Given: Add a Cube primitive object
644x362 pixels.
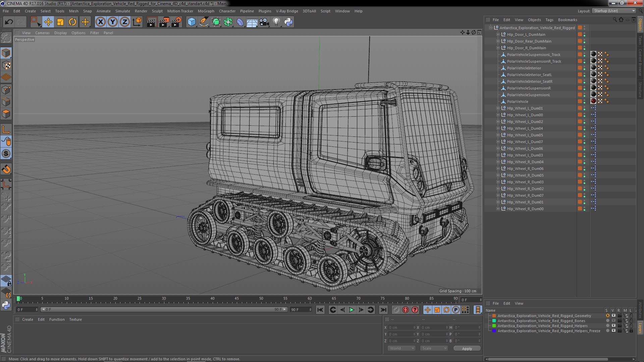Looking at the screenshot, I should coord(192,22).
